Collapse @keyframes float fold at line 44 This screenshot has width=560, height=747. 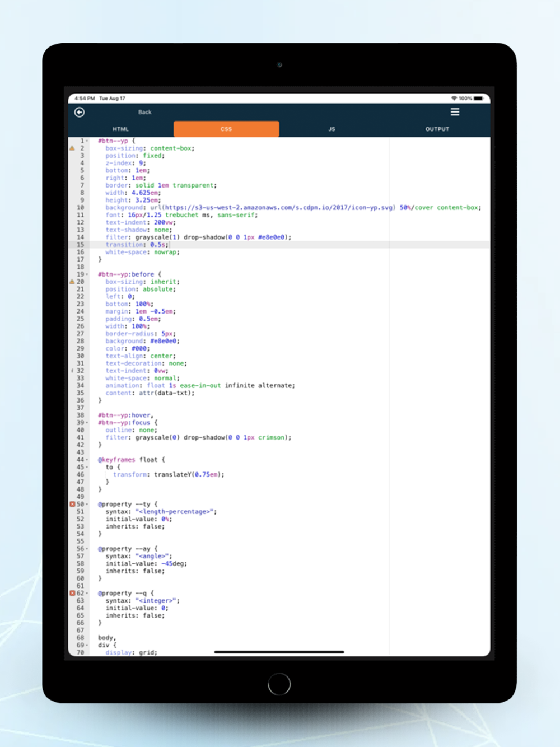[87, 460]
